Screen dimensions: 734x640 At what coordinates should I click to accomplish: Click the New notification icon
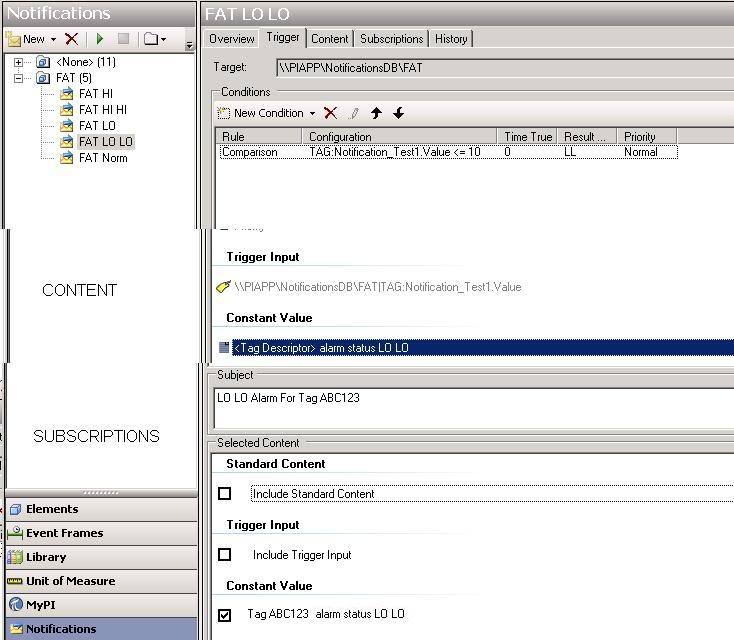click(14, 39)
